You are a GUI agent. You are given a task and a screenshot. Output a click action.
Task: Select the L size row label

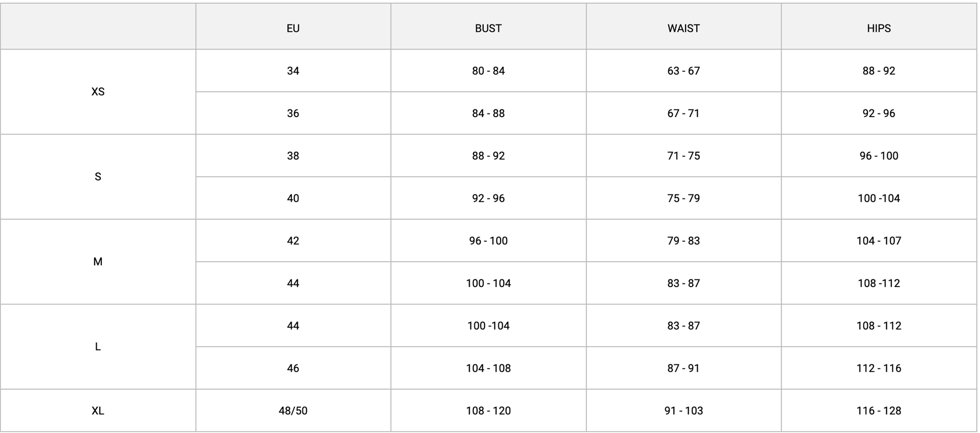(98, 347)
